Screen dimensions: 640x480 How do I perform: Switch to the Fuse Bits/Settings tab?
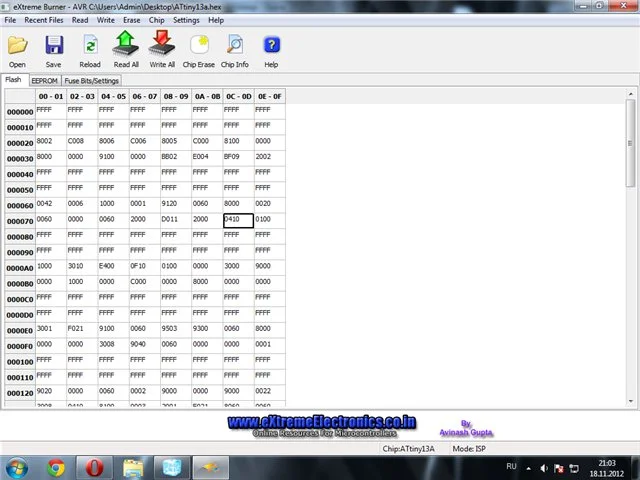pos(91,81)
